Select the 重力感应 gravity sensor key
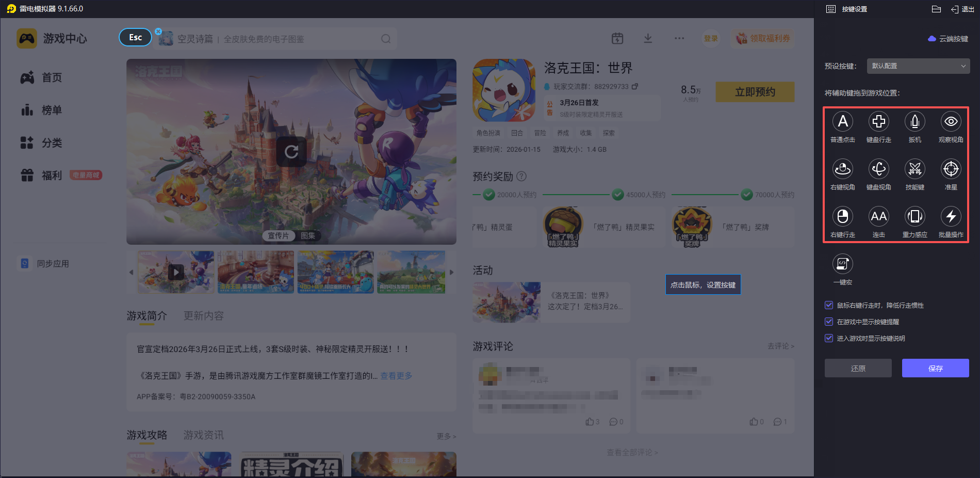The image size is (980, 478). tap(915, 216)
